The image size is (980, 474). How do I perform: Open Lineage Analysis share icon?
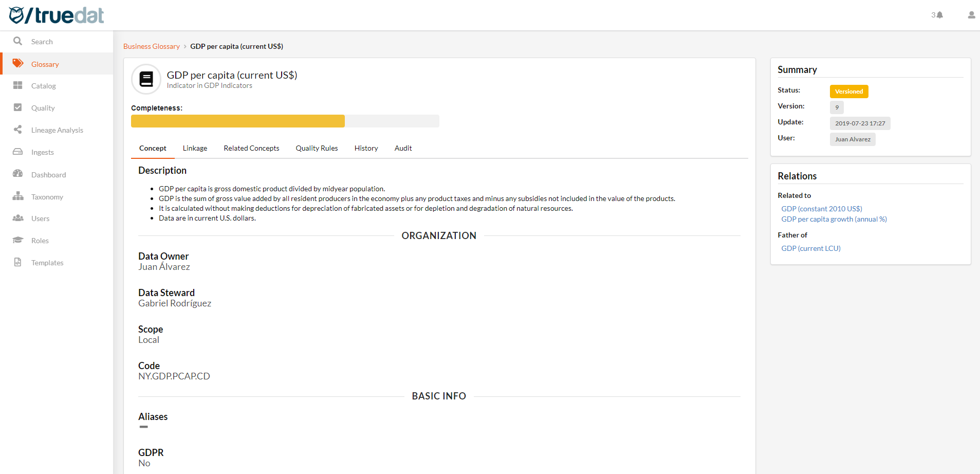tap(17, 130)
